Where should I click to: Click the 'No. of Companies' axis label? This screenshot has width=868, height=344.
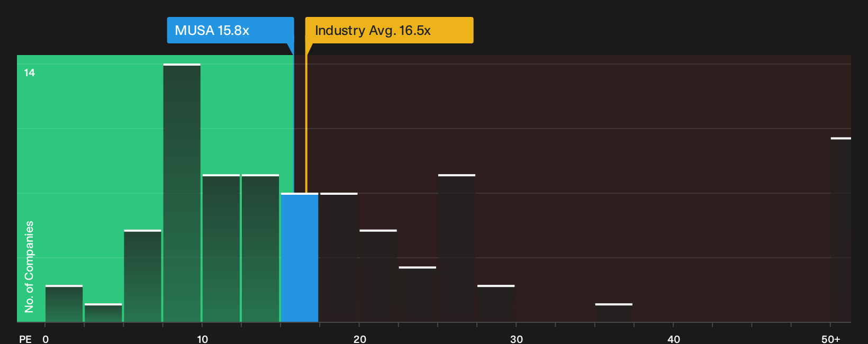click(29, 267)
